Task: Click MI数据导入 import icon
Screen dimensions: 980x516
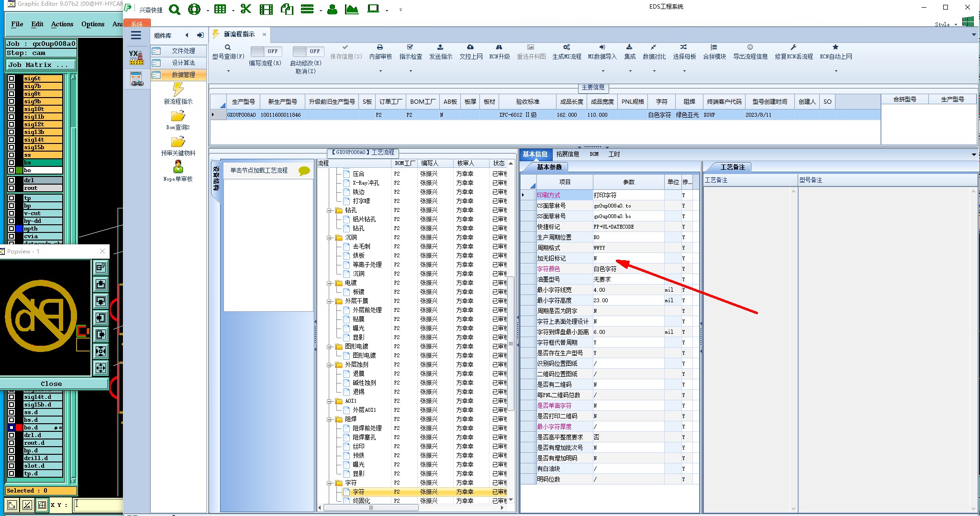Action: click(602, 47)
